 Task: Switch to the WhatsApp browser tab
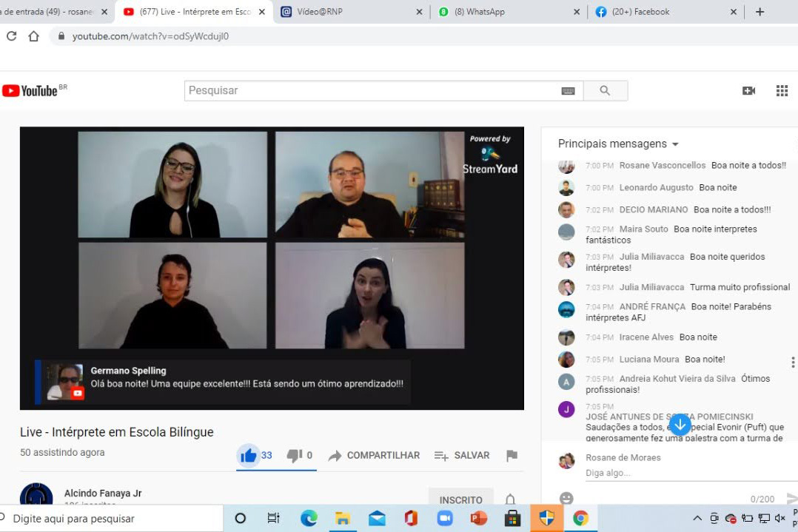[509, 12]
